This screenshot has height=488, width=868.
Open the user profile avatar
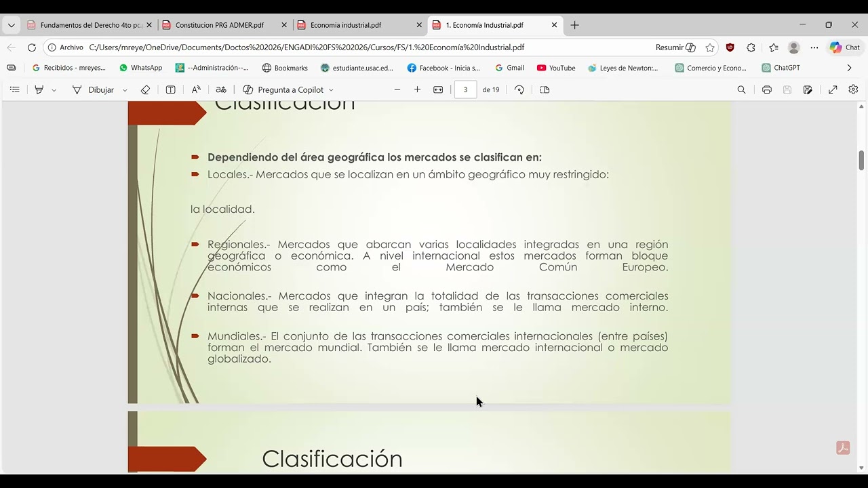[793, 47]
